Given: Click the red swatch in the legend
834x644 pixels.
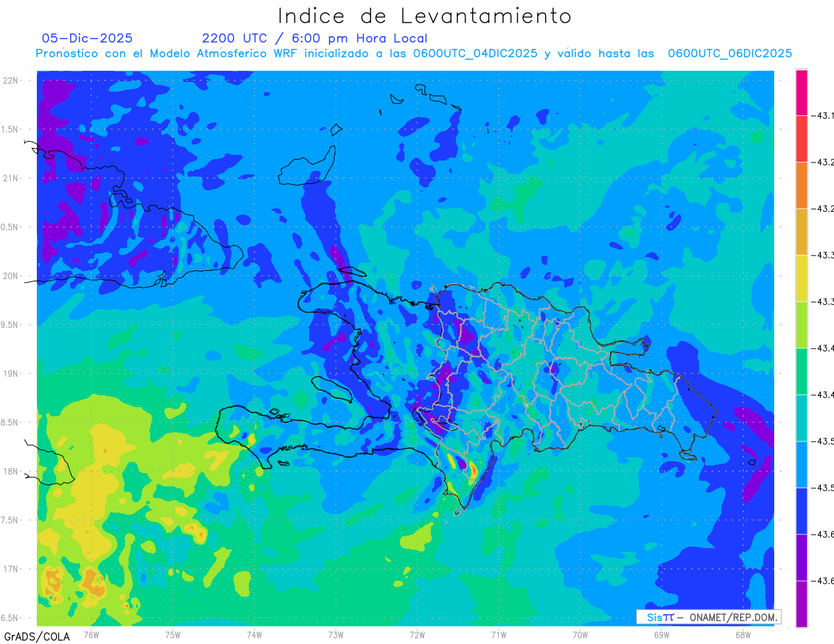Looking at the screenshot, I should pyautogui.click(x=801, y=139).
